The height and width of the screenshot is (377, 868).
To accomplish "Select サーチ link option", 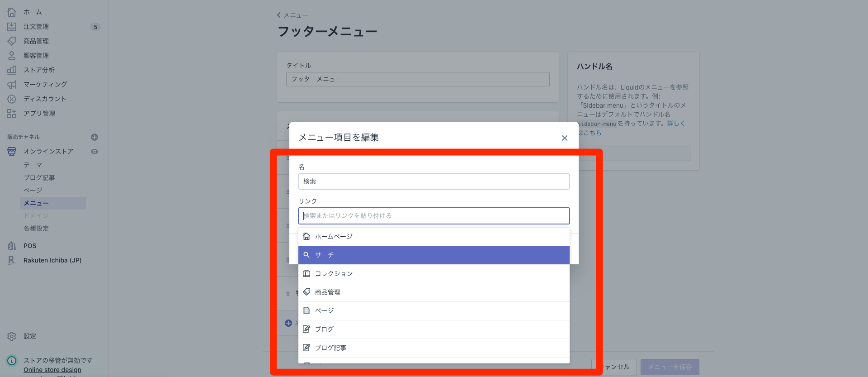I will (x=434, y=255).
